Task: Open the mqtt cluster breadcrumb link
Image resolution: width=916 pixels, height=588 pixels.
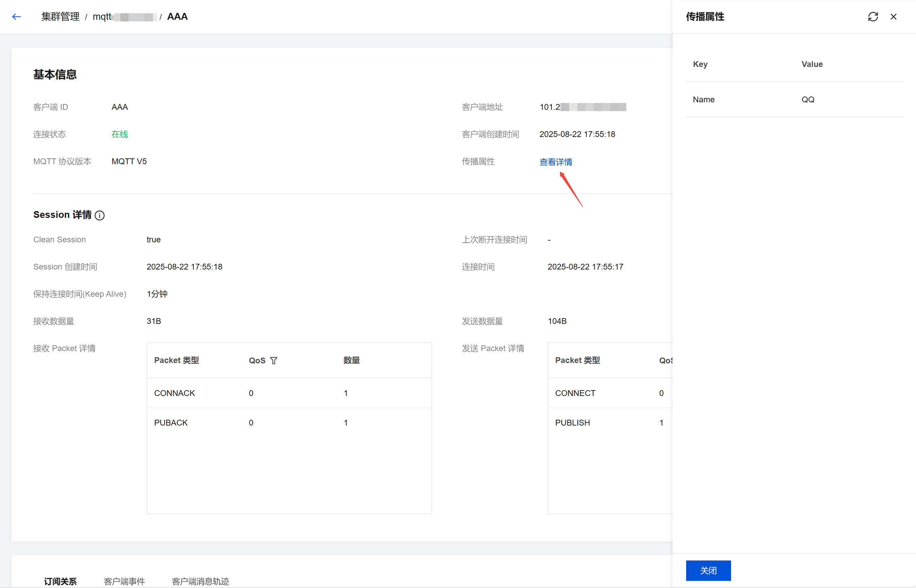Action: (x=124, y=17)
